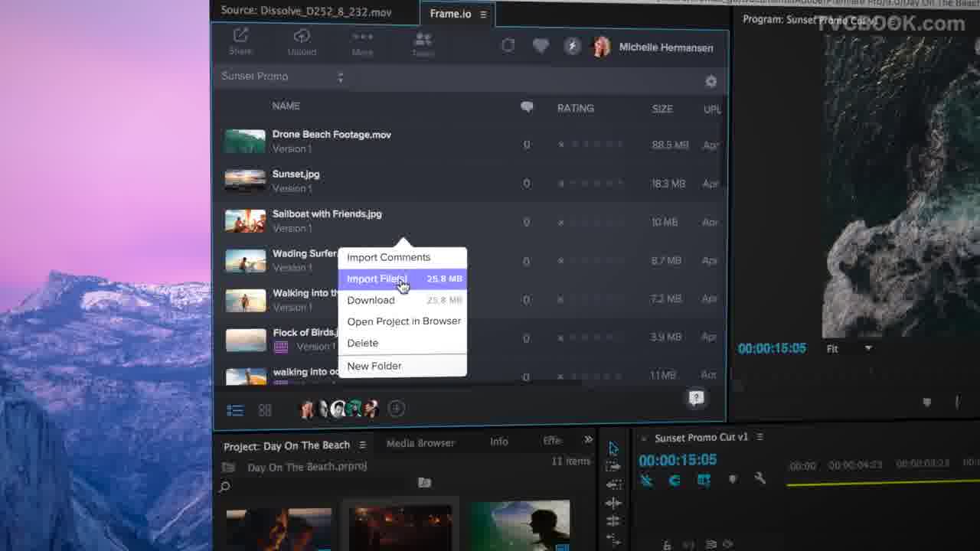Select the Sunset.jpg file row
980x551 pixels.
pyautogui.click(x=469, y=182)
